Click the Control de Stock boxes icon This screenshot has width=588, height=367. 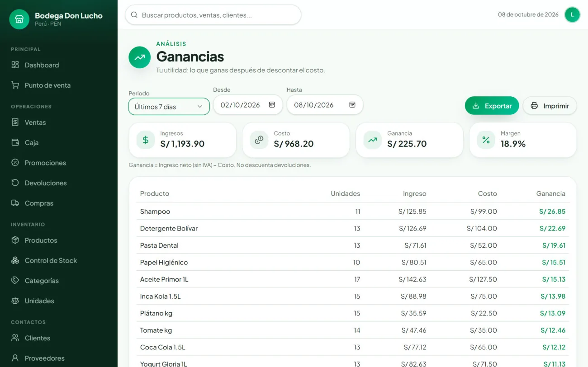pos(15,261)
